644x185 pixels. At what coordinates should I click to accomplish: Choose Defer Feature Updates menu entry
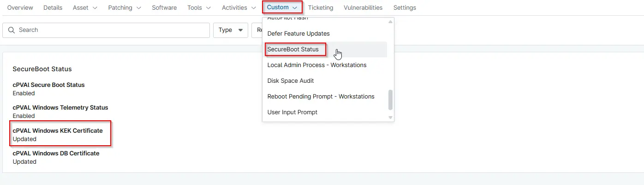point(298,34)
